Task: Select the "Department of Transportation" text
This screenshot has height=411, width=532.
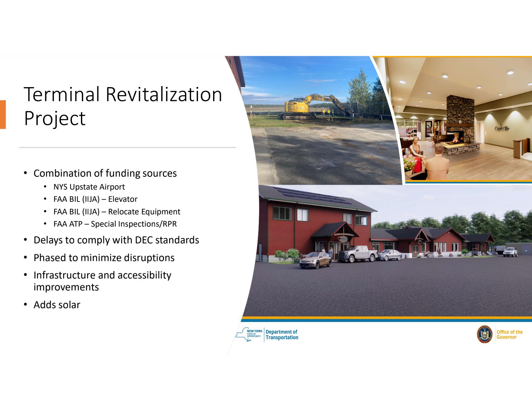Action: 282,335
